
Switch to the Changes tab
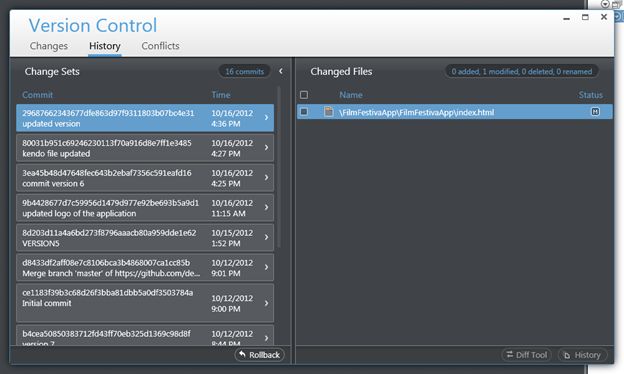point(49,46)
